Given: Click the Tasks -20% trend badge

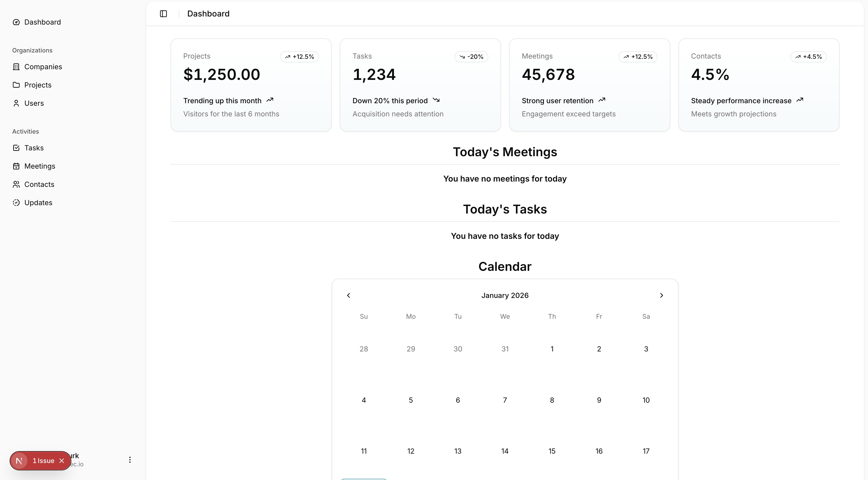Looking at the screenshot, I should pos(471,57).
